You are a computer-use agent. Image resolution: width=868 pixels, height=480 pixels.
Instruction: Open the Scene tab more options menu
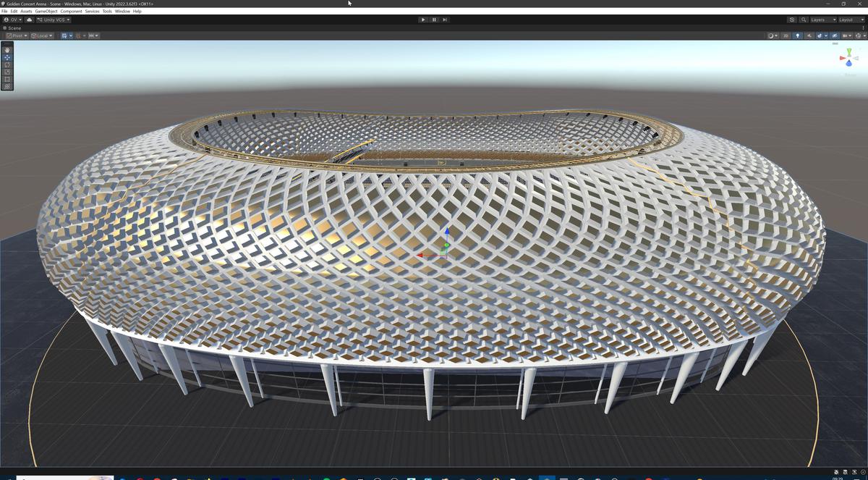(863, 28)
